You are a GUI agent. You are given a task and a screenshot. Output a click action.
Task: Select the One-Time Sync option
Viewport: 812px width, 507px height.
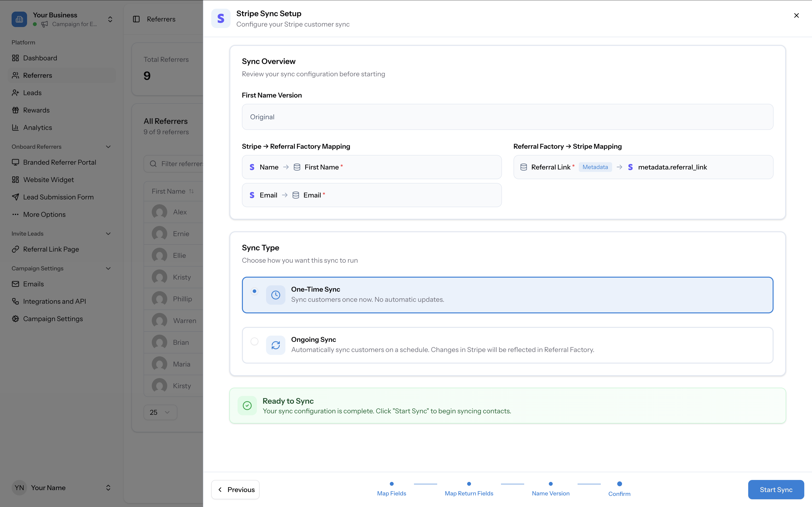[255, 291]
